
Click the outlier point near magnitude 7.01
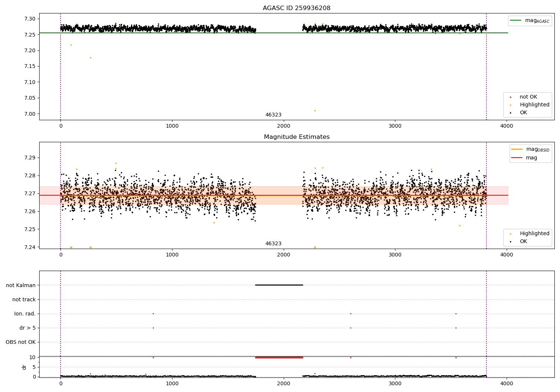[315, 111]
